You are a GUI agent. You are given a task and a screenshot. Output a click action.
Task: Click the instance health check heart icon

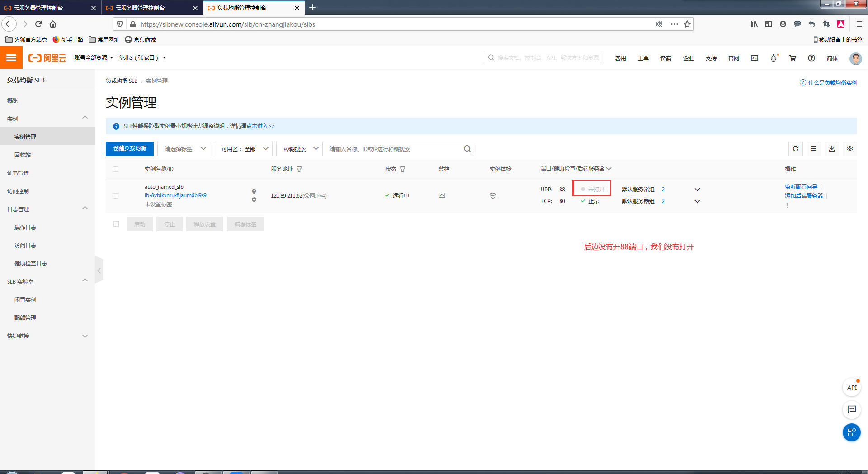pos(493,196)
